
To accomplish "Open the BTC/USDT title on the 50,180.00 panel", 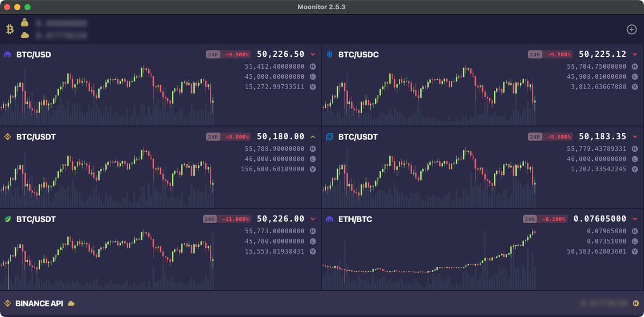I will (x=36, y=137).
